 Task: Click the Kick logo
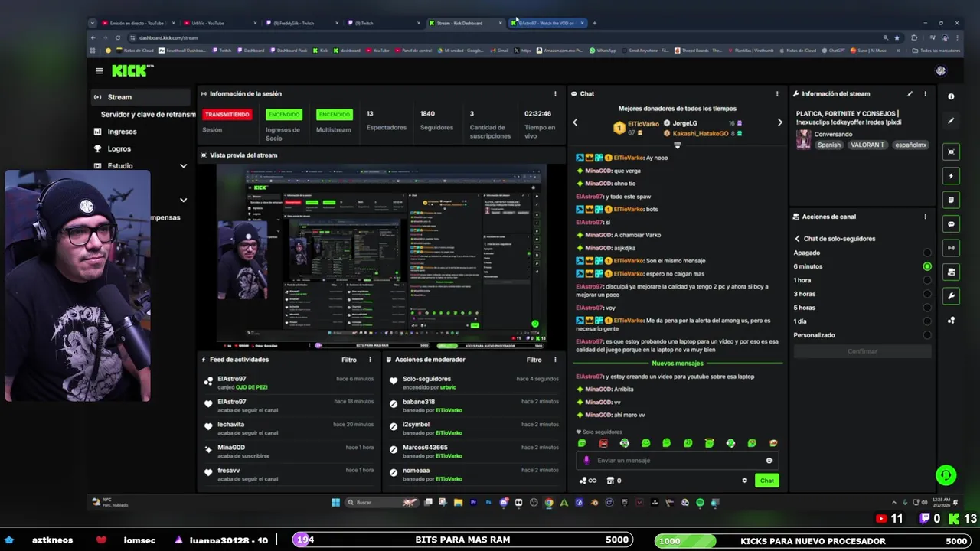[132, 70]
